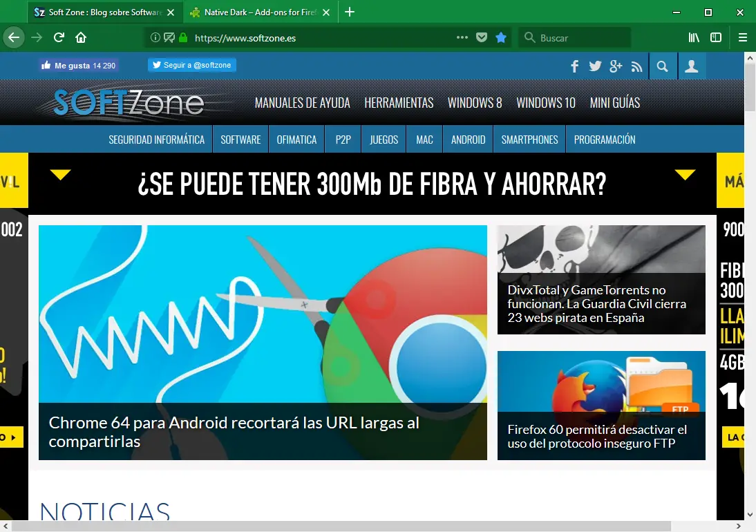Image resolution: width=756 pixels, height=532 pixels.
Task: Click the scroll-left arrow
Action: [x=6, y=526]
